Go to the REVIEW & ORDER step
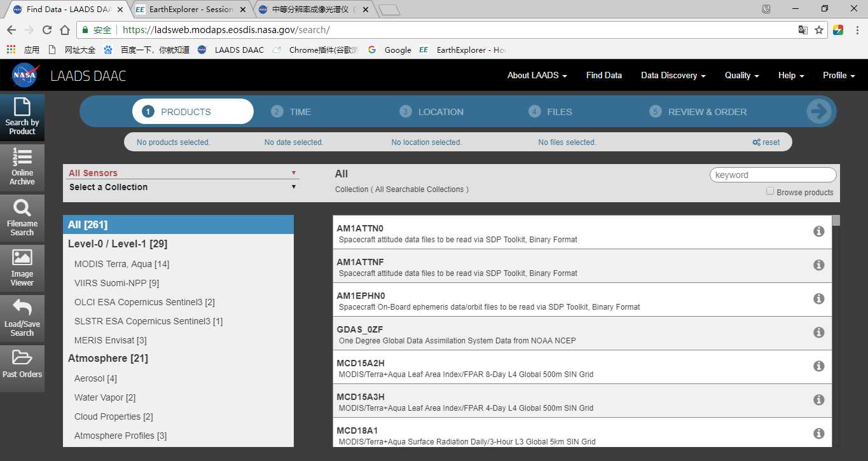Viewport: 868px width, 461px height. 698,112
